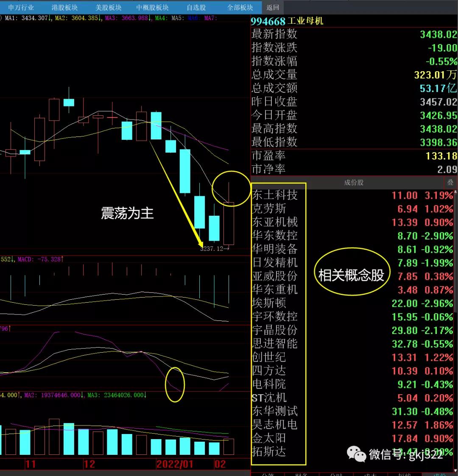Click the MA2: 3604.385 indicator label
458x476 pixels.
(x=78, y=18)
